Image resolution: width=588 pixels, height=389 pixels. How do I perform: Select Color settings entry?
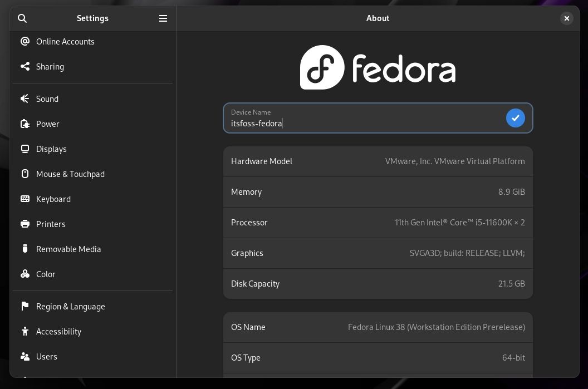(92, 274)
